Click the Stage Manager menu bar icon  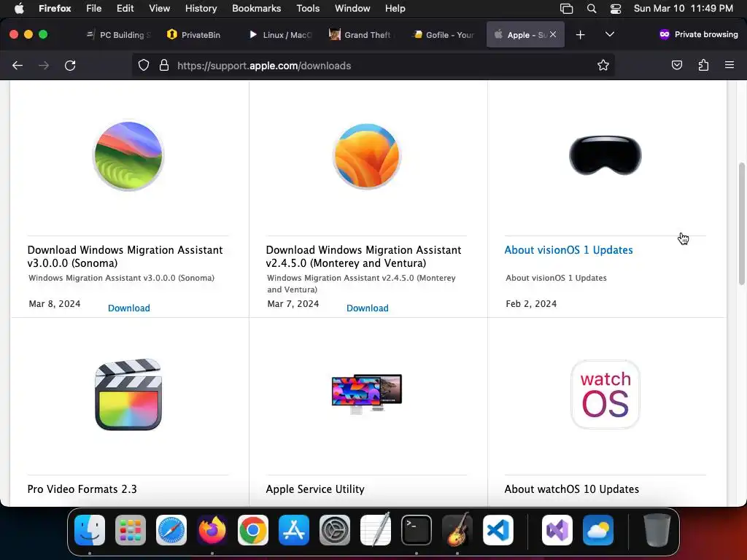click(566, 8)
